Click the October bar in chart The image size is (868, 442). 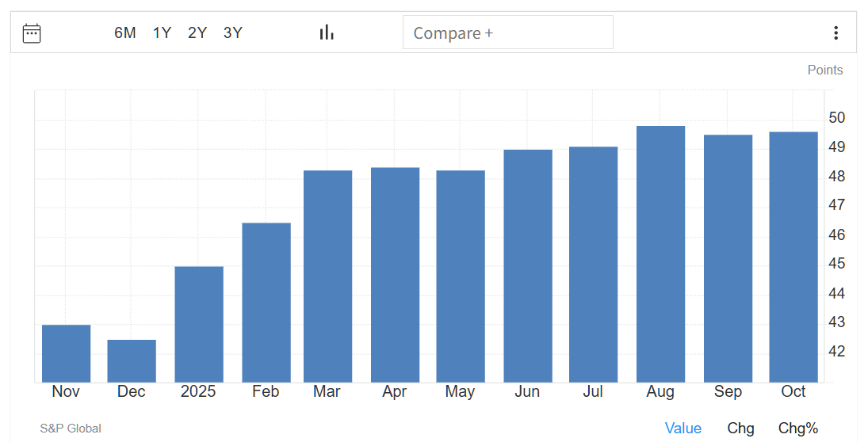coord(793,257)
